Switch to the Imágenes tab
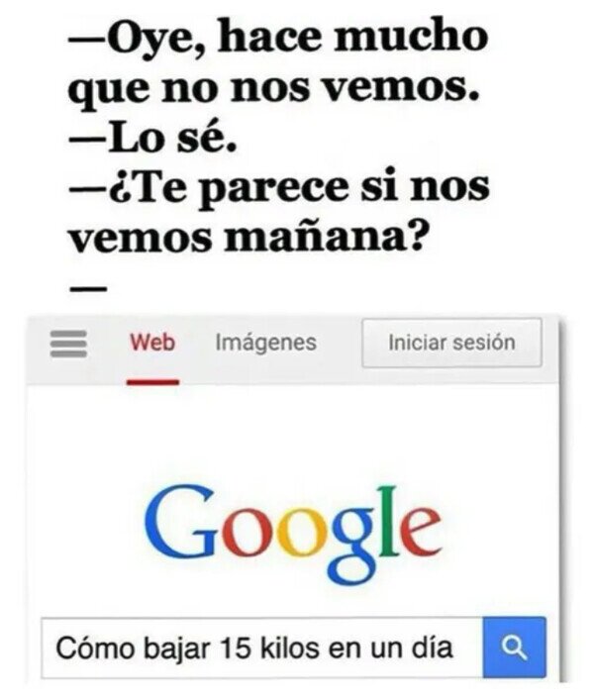This screenshot has height=700, width=594. (x=266, y=343)
